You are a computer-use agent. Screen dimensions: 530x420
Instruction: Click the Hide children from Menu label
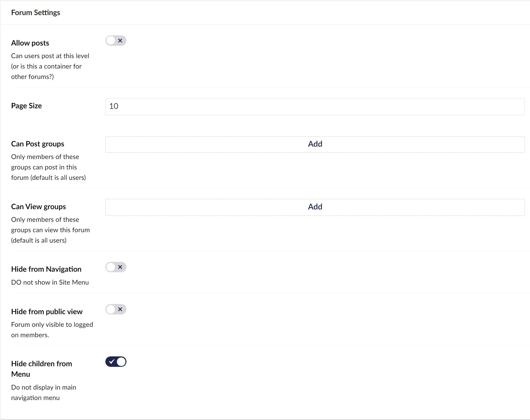pyautogui.click(x=41, y=369)
